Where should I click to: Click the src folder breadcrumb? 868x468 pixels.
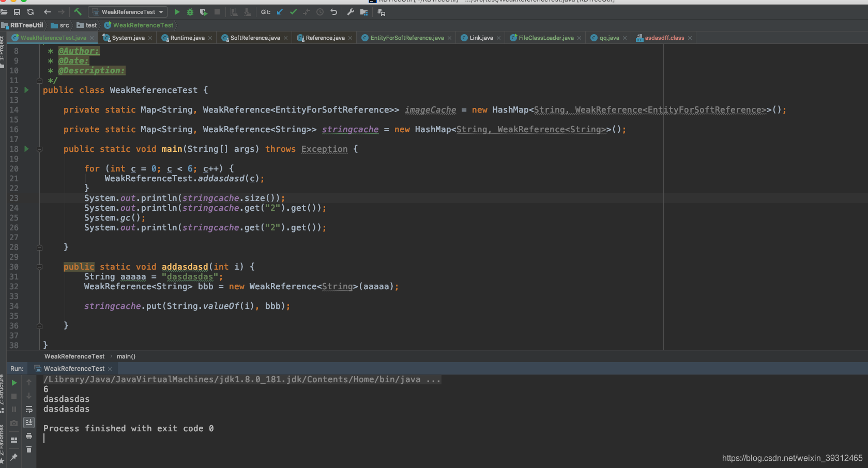click(x=60, y=25)
